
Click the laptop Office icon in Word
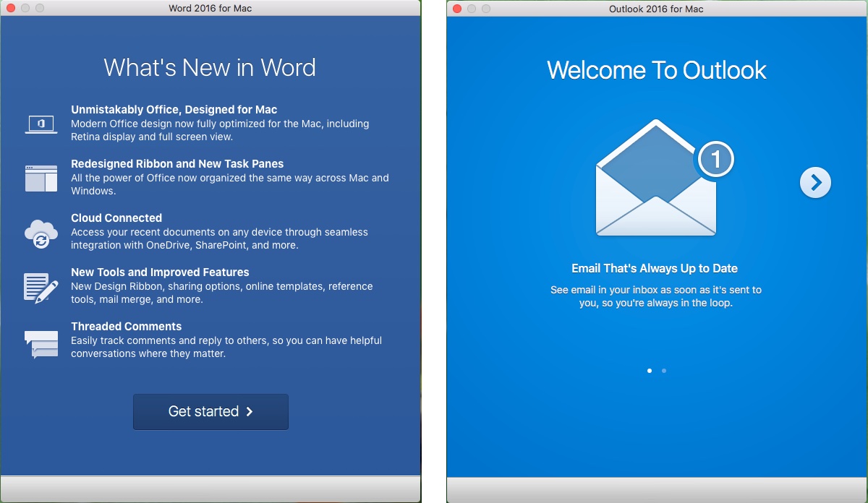point(41,124)
